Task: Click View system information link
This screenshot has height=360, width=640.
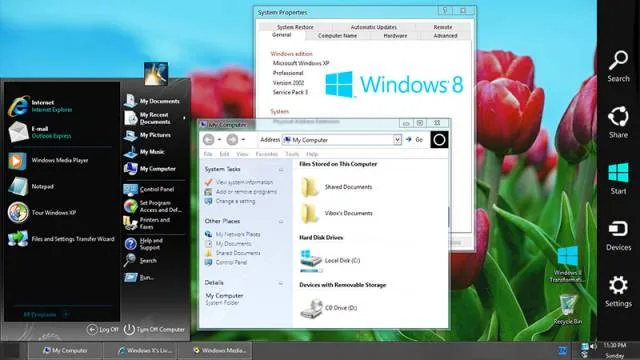Action: point(244,182)
